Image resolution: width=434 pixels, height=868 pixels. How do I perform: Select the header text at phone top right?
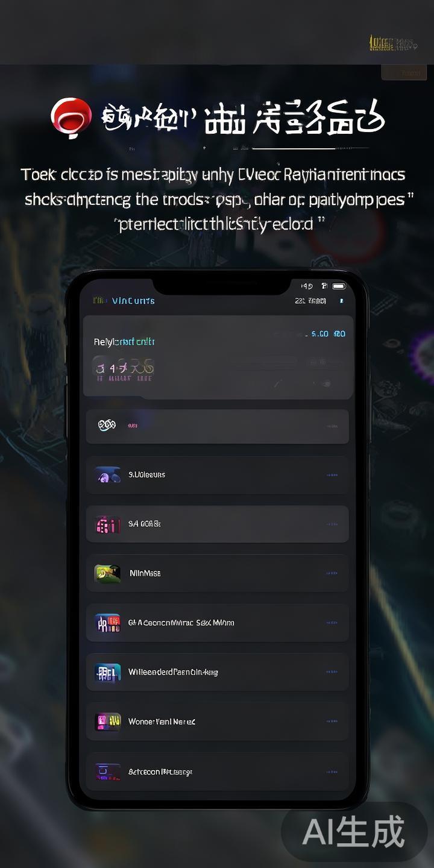click(x=311, y=301)
